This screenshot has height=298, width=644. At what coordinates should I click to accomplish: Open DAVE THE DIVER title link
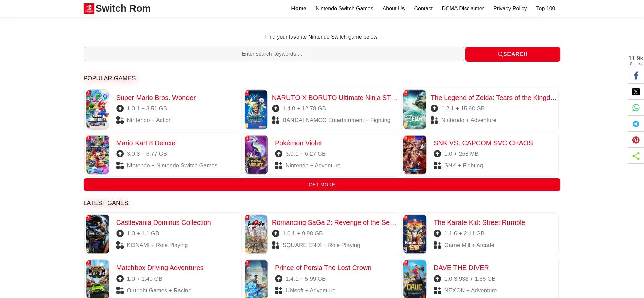[x=461, y=268]
